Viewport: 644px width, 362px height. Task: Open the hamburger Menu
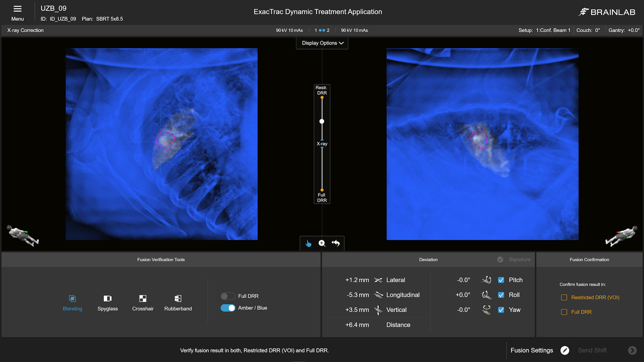[17, 13]
